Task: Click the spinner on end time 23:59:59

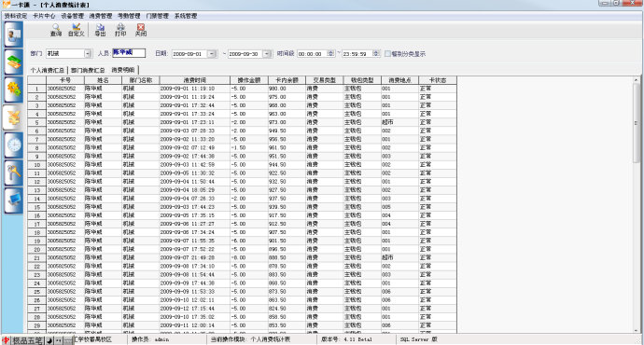Action: 376,54
